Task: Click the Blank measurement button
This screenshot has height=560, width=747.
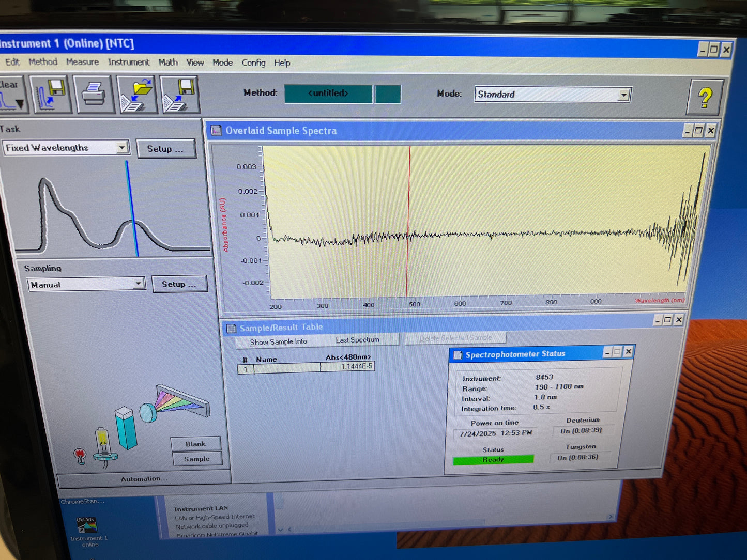Action: 195,444
